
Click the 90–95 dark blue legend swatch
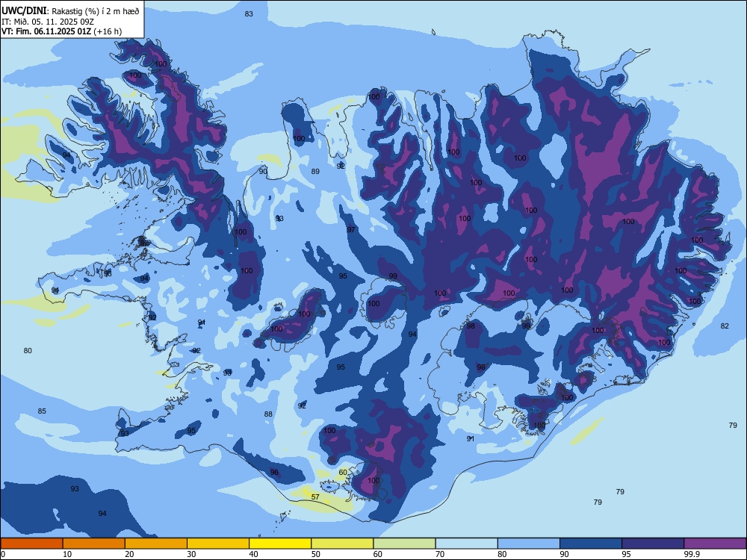[591, 544]
